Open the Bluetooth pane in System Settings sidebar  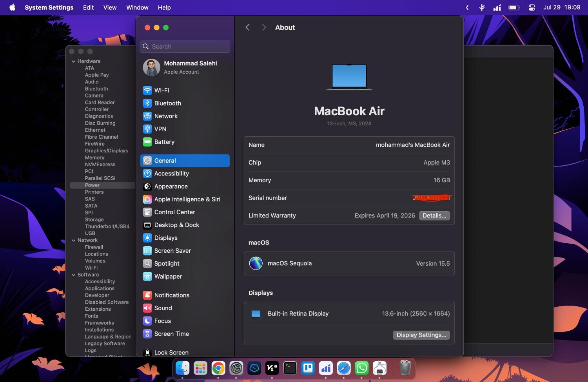tap(185, 103)
